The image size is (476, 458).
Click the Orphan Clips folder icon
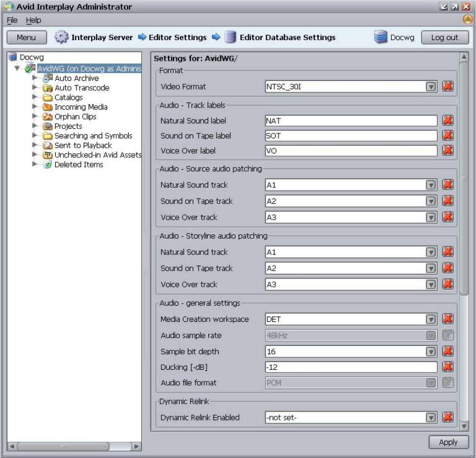point(47,117)
